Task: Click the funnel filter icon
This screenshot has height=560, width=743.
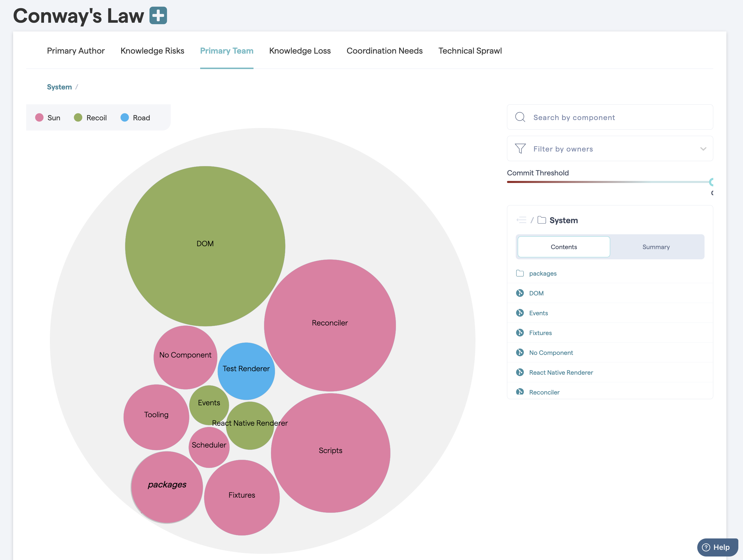Action: tap(520, 149)
